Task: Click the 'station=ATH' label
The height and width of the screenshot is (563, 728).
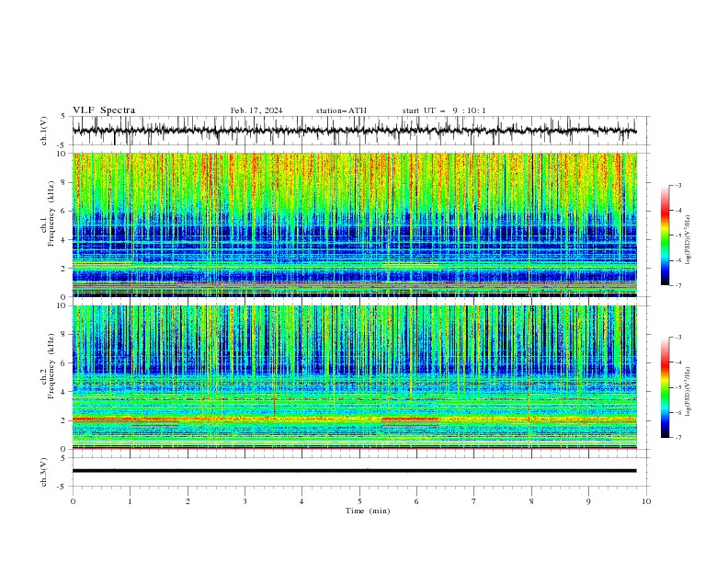Action: tap(341, 110)
